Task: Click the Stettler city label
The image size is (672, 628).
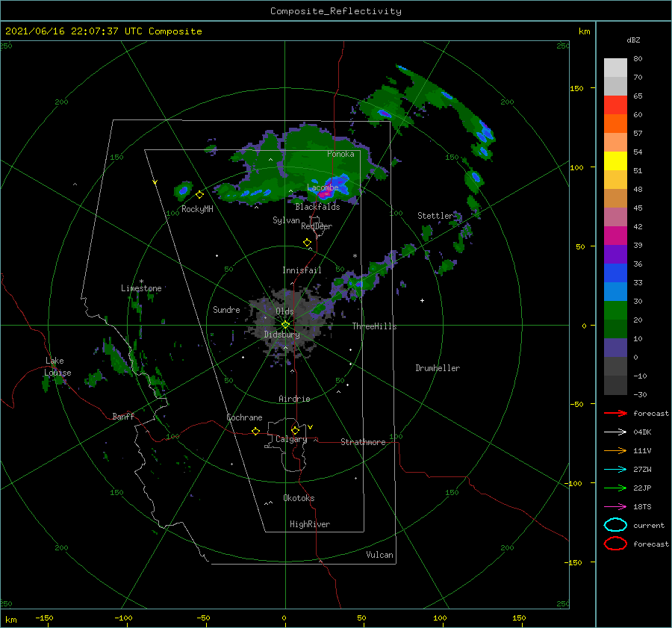Action: 435,216
